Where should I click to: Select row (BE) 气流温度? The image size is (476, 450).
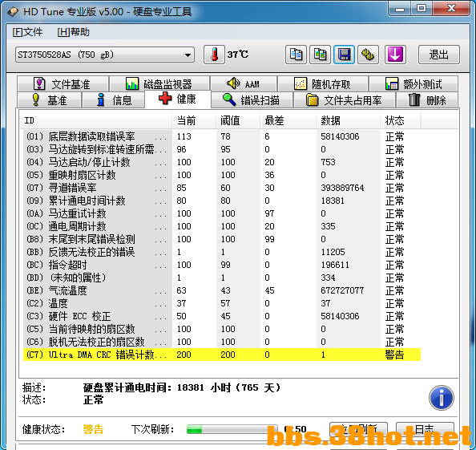coord(222,290)
